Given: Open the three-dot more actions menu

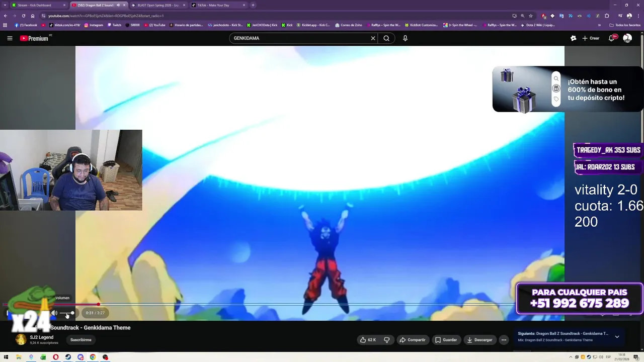Looking at the screenshot, I should [504, 340].
